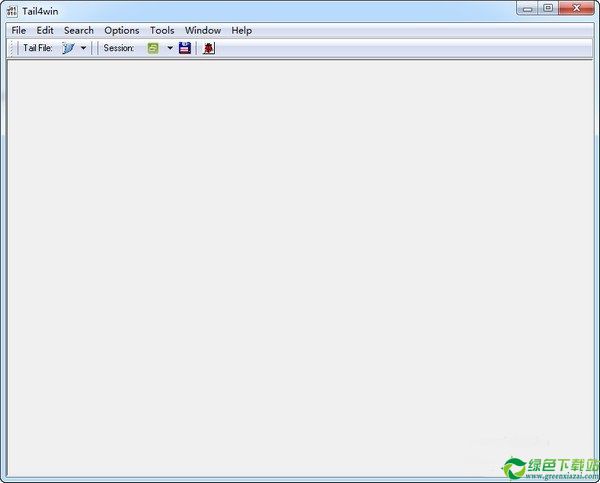Maximize the Tail4win window
This screenshot has width=600, height=483.
[548, 8]
